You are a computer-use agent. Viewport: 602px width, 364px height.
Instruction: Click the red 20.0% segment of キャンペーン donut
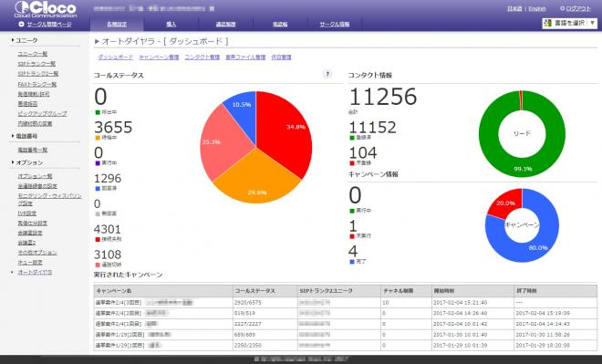point(505,203)
